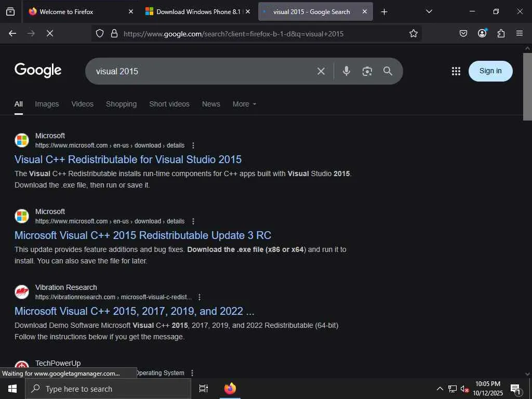Click the Firefox address bar URL
The width and height of the screenshot is (532, 399).
(x=233, y=34)
